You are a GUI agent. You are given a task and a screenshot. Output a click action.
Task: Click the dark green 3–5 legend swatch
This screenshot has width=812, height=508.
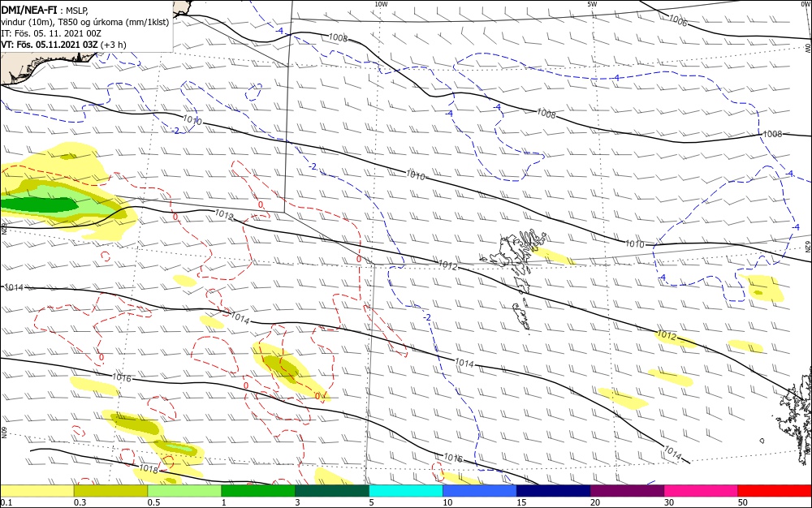(x=332, y=491)
